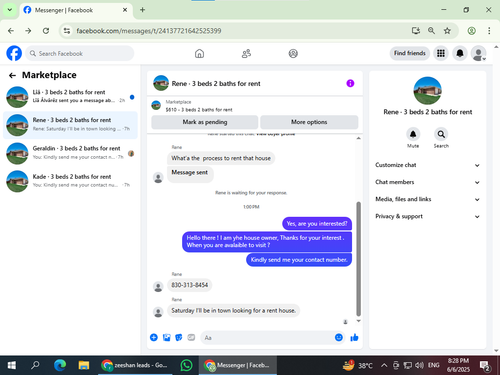Open the emoji picker smiley icon

pyautogui.click(x=339, y=337)
